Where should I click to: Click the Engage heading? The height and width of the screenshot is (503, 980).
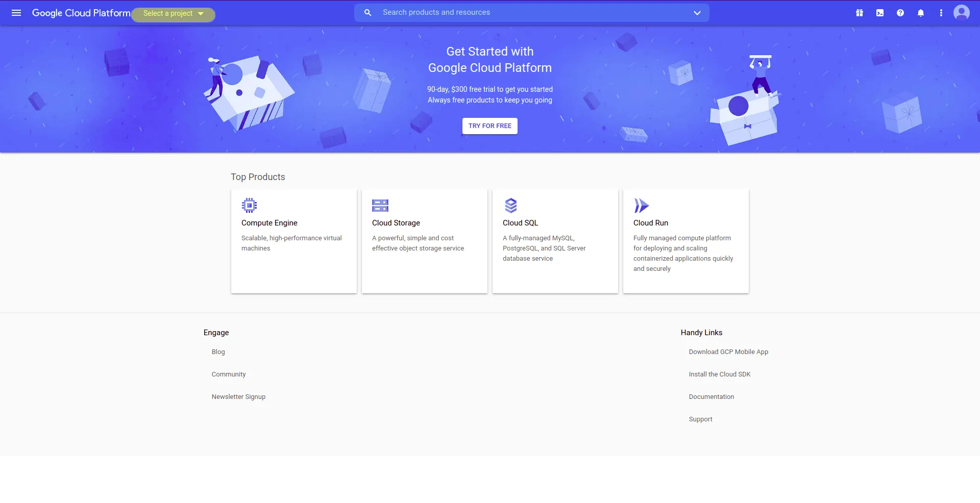coord(216,333)
